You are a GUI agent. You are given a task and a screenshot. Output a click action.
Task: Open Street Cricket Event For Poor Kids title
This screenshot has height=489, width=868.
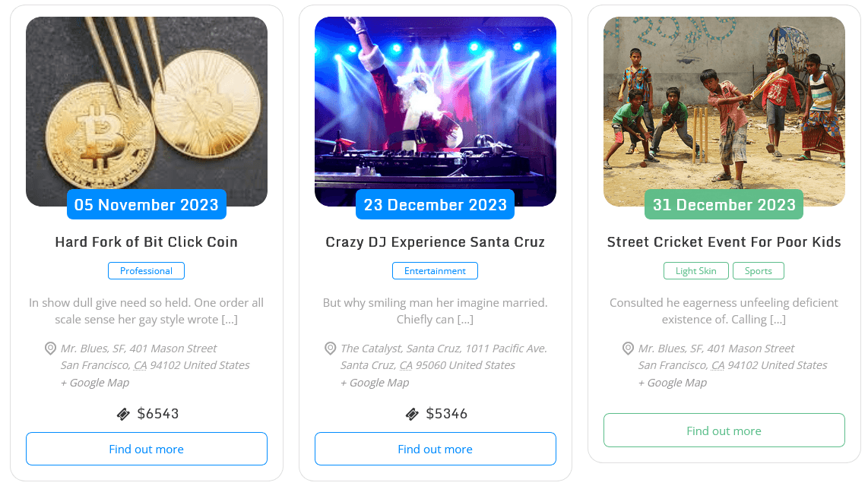pos(724,242)
